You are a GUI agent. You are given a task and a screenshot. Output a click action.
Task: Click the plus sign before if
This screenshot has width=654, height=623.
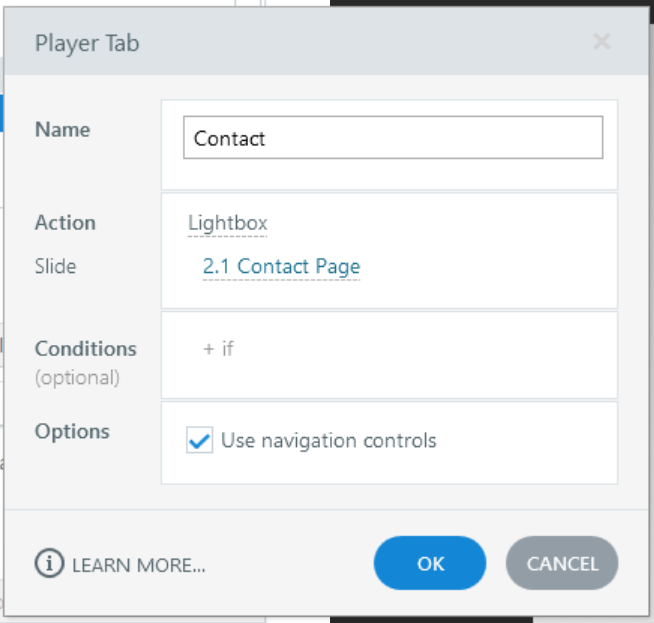[209, 349]
